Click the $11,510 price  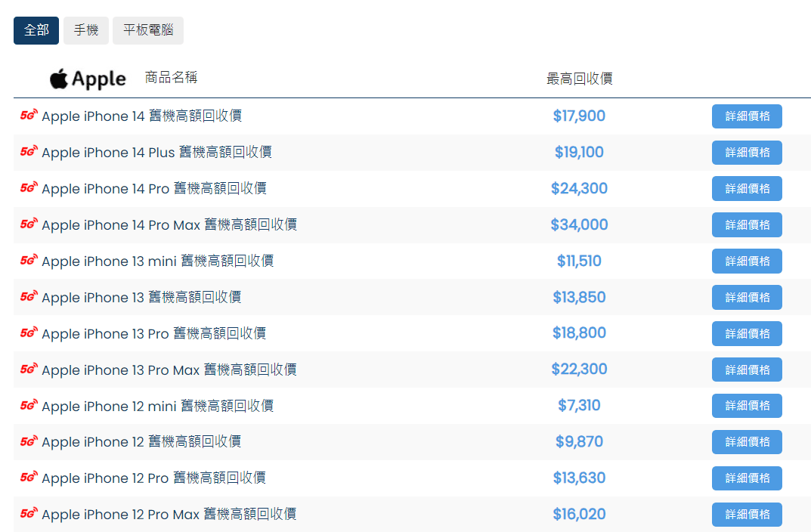(x=579, y=261)
